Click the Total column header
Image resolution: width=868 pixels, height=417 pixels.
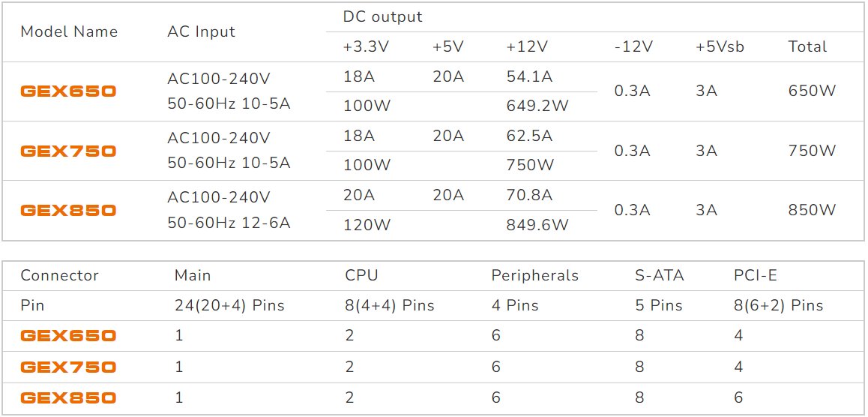point(807,46)
